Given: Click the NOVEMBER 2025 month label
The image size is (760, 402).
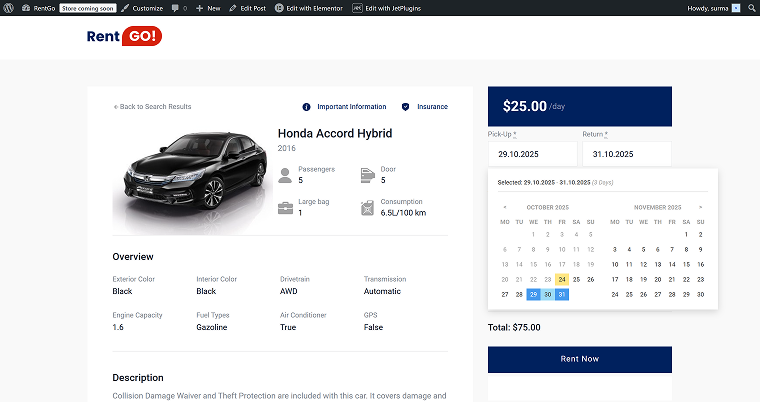Looking at the screenshot, I should (x=658, y=207).
